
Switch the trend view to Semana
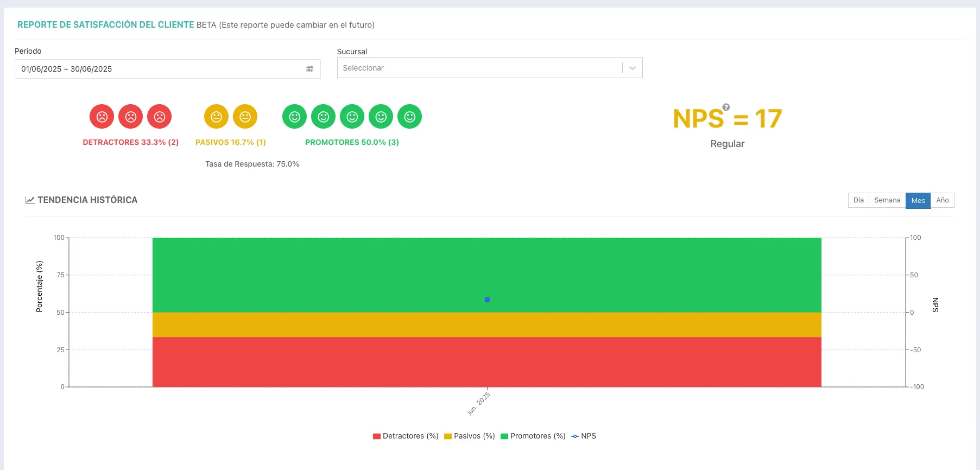coord(887,200)
